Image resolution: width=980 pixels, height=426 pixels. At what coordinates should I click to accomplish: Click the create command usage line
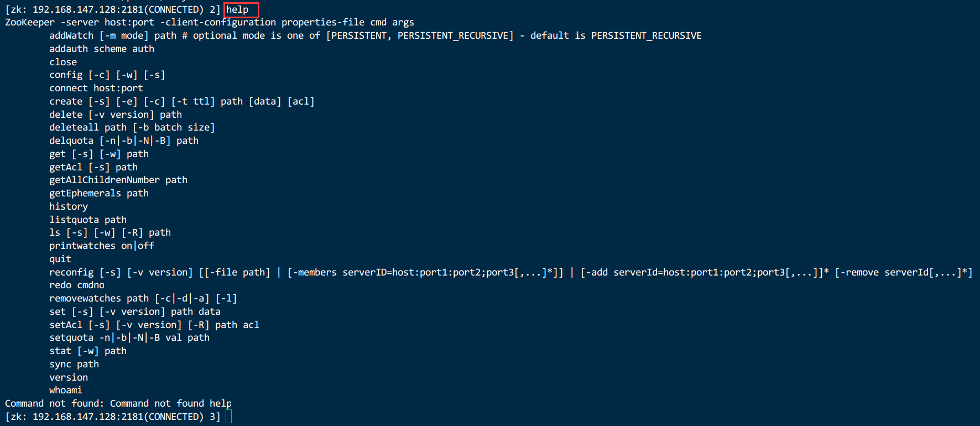[x=182, y=101]
